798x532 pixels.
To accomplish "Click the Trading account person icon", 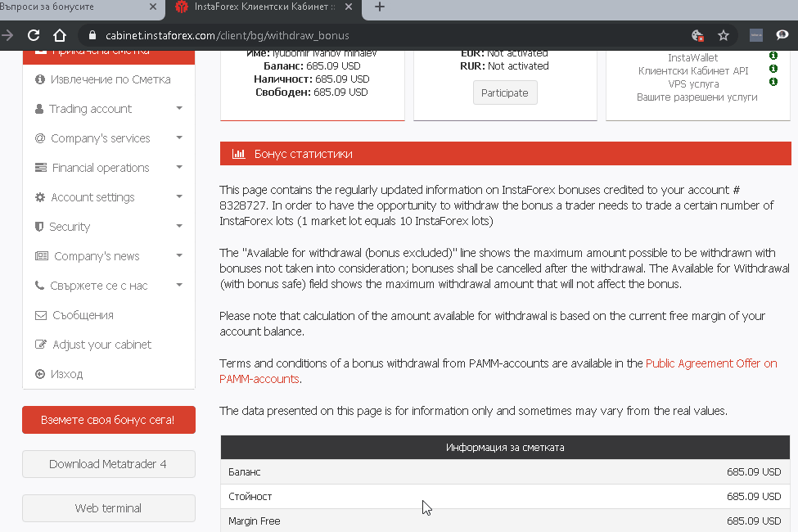I will click(x=39, y=108).
